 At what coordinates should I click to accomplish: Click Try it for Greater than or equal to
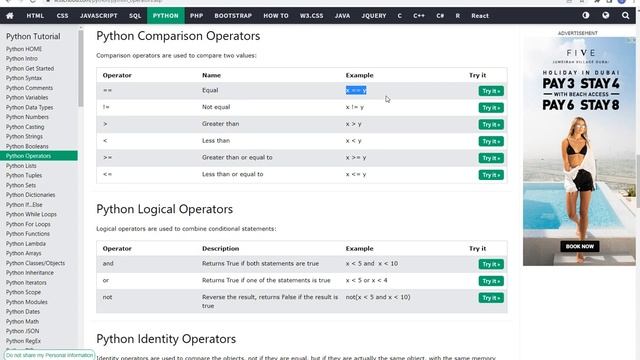coord(491,158)
